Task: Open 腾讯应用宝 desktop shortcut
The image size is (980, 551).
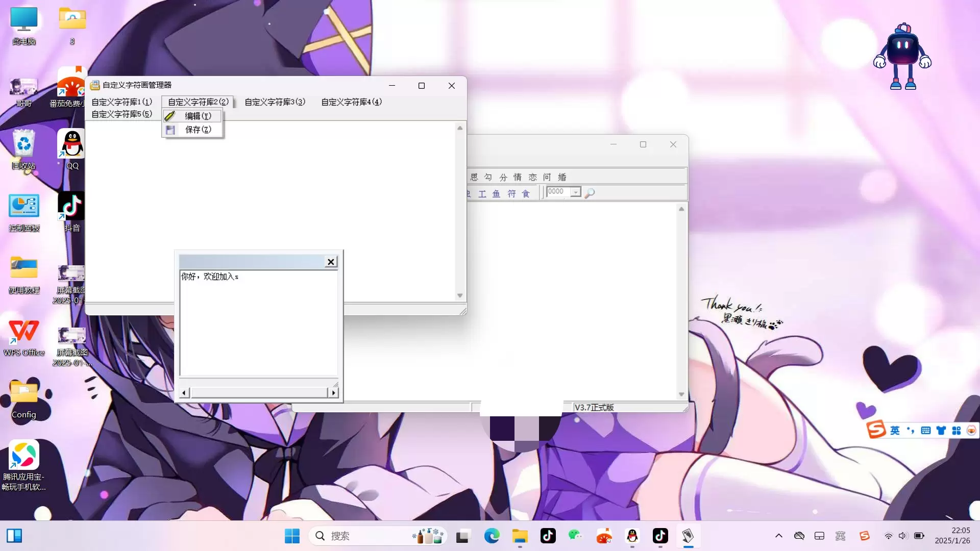Action: pos(24,465)
